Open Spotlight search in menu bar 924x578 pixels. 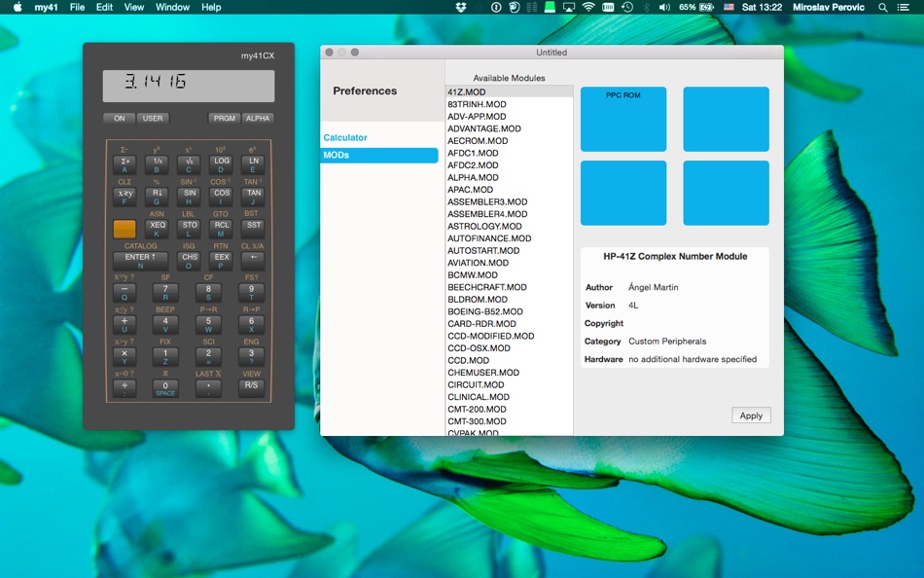click(883, 7)
